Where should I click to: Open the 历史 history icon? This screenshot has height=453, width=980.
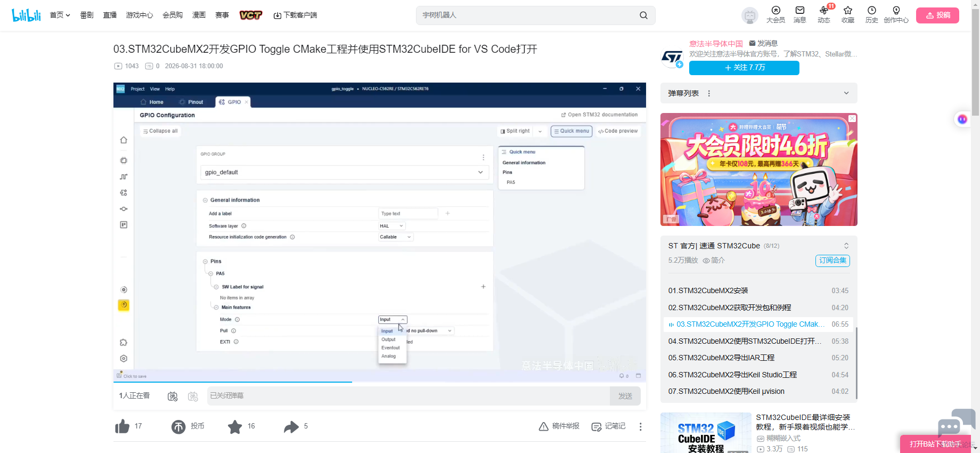[871, 15]
